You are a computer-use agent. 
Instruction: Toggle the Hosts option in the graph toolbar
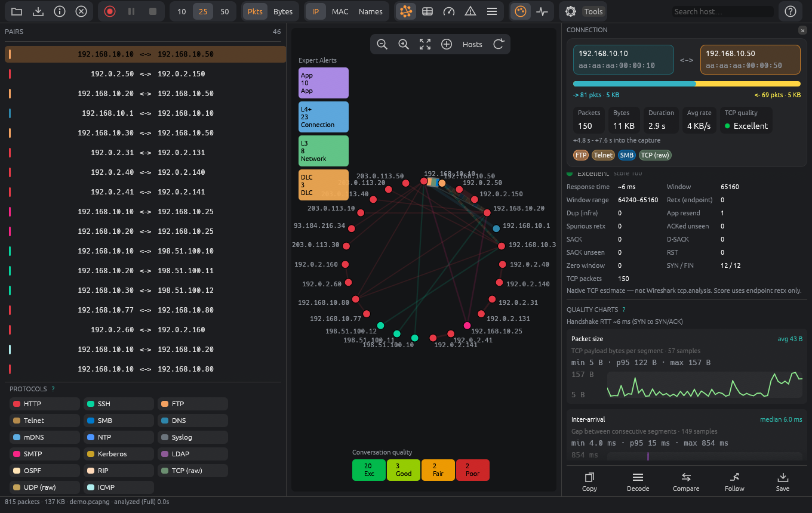472,44
